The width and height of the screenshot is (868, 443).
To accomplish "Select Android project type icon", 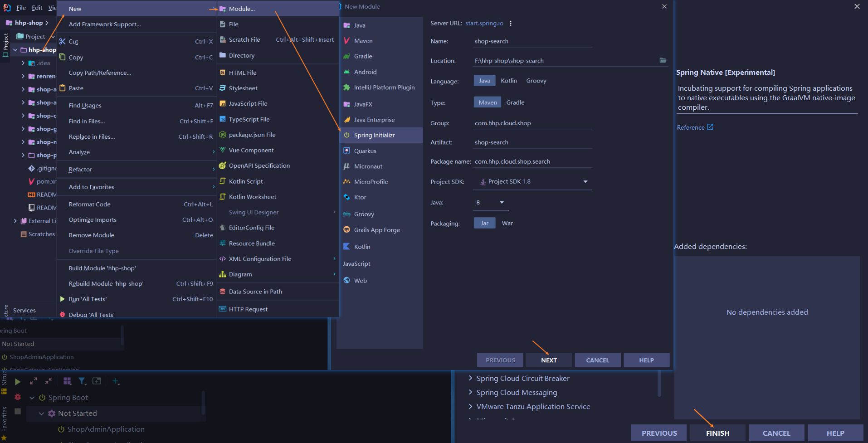I will pyautogui.click(x=346, y=72).
